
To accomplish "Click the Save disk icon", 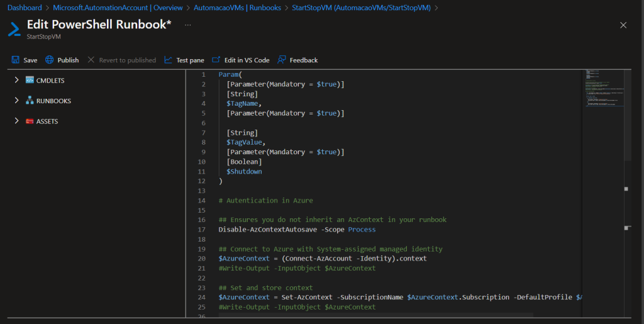I will [x=15, y=60].
